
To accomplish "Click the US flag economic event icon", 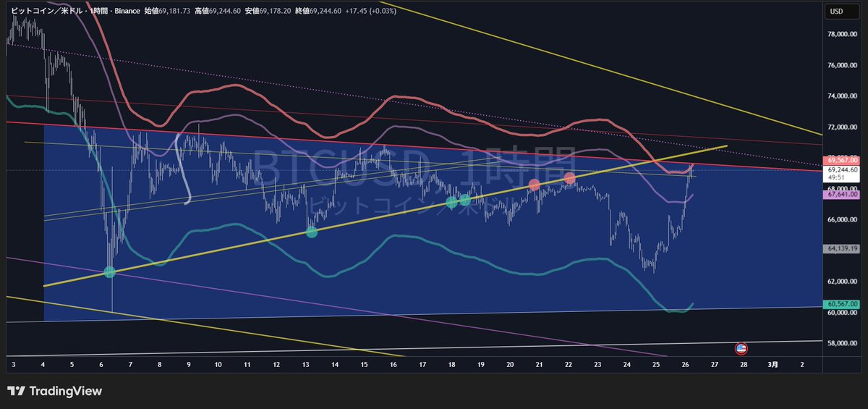I will (x=741, y=349).
